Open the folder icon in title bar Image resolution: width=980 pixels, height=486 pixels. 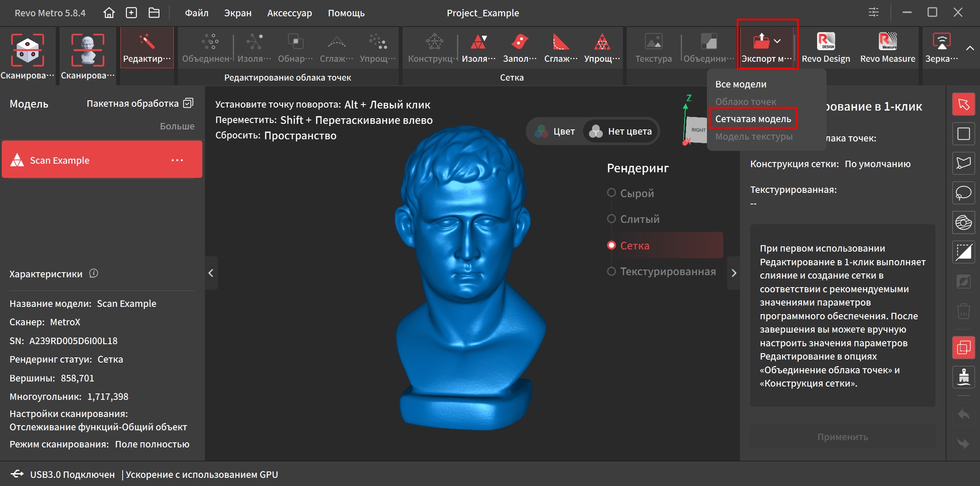pos(154,13)
